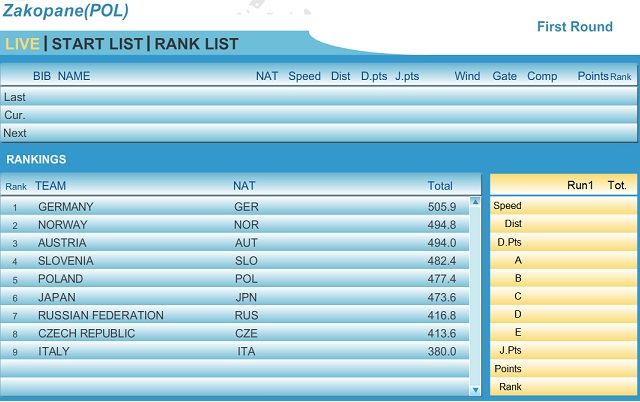
Task: Click the rankings scroll up arrow
Action: (475, 202)
